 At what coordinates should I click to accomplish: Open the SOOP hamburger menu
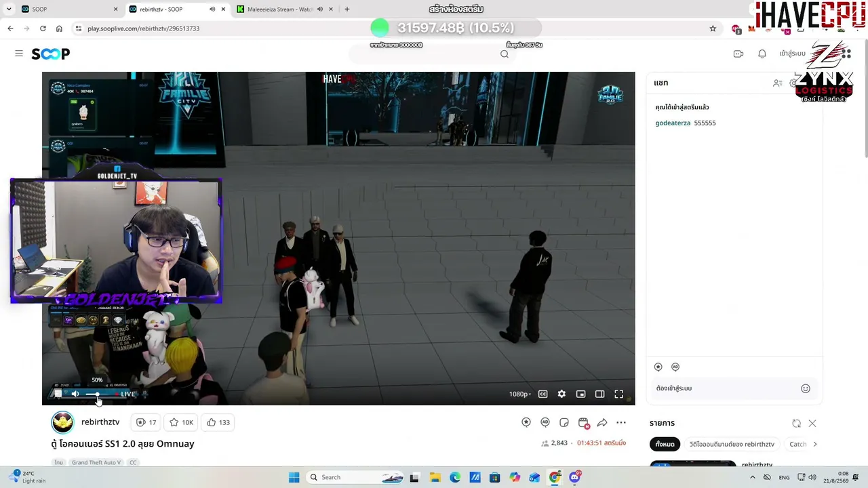19,54
